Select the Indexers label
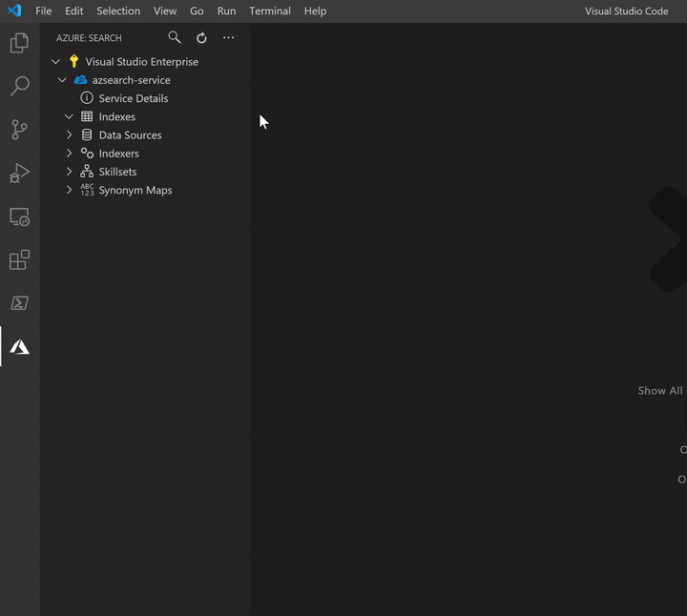The height and width of the screenshot is (616, 687). [x=118, y=154]
